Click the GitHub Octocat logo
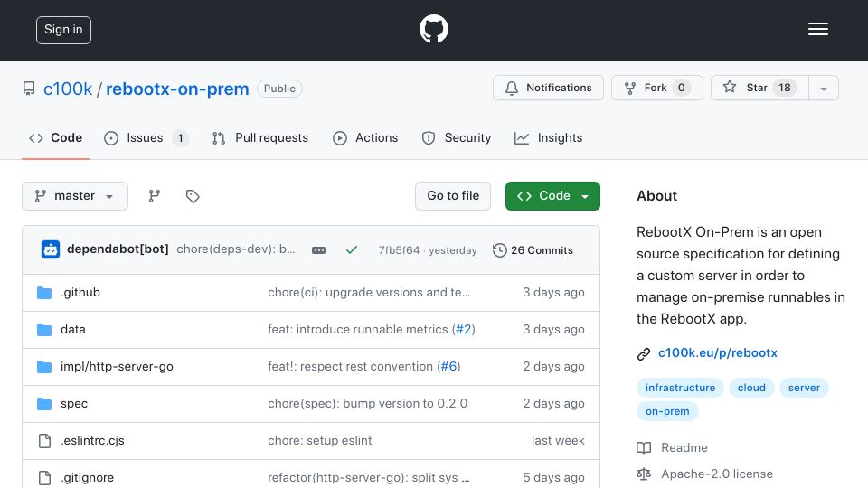 [433, 29]
